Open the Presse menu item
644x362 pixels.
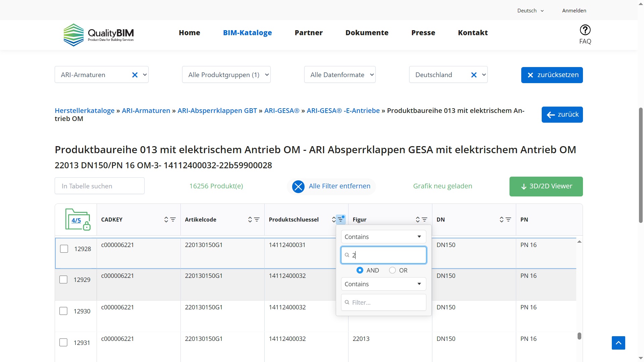[x=423, y=33]
